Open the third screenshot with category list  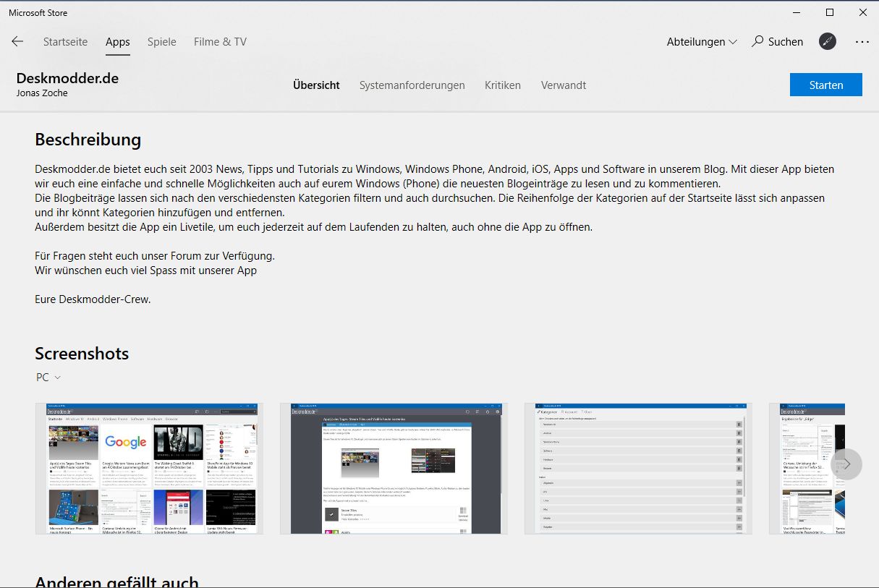point(638,469)
